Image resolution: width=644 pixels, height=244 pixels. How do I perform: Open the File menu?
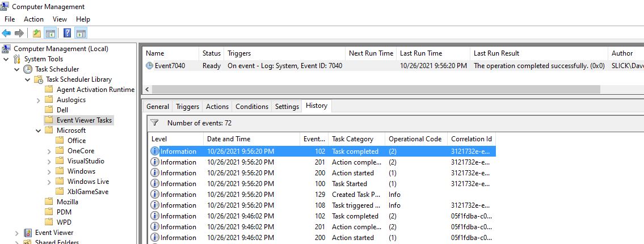coord(10,19)
